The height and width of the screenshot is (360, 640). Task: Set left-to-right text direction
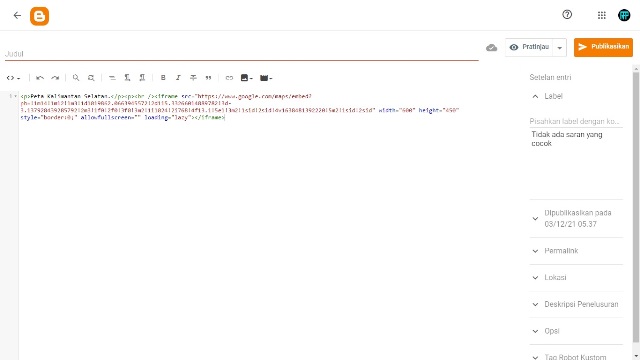click(x=127, y=78)
